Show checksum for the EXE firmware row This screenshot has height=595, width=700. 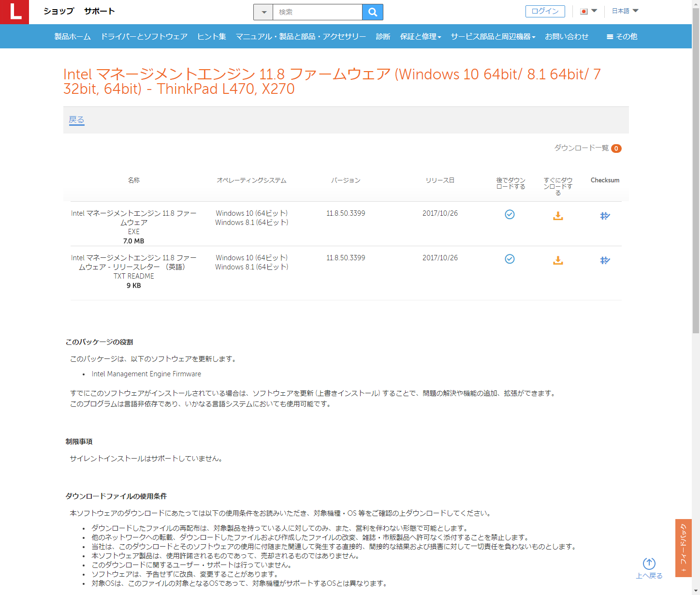605,216
